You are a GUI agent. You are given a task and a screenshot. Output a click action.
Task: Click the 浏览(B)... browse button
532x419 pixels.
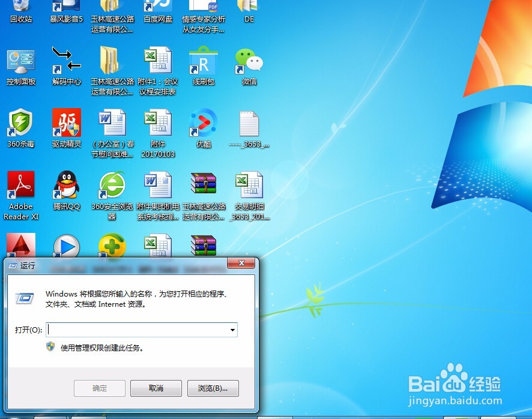(x=213, y=388)
